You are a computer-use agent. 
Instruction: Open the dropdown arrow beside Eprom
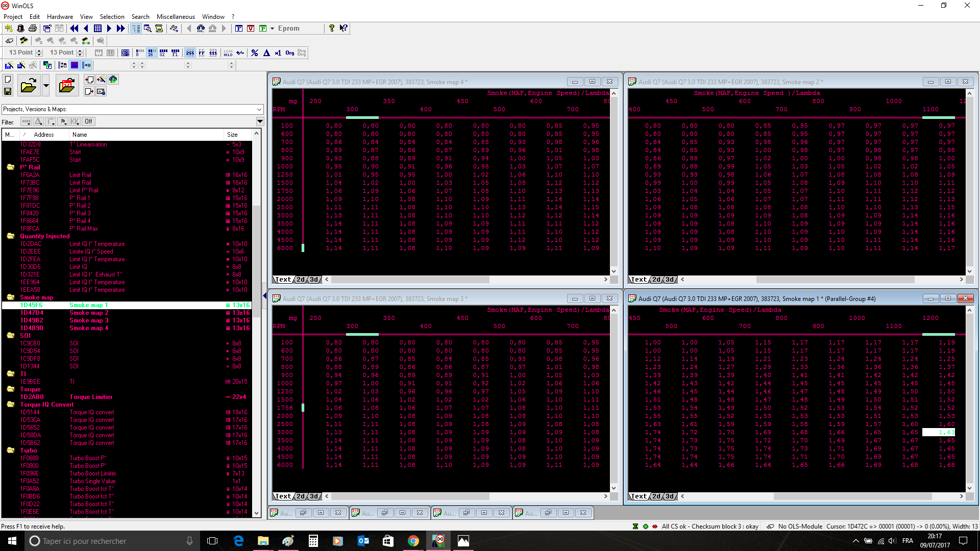pyautogui.click(x=273, y=29)
